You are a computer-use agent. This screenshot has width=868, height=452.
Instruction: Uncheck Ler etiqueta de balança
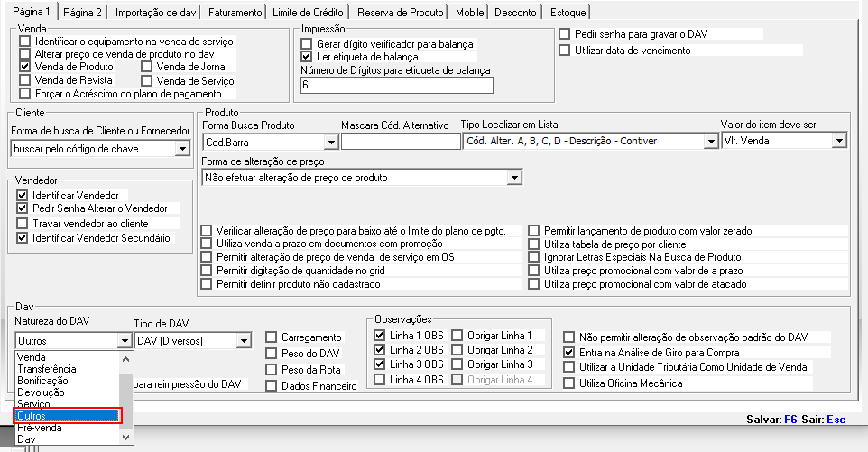click(x=306, y=57)
